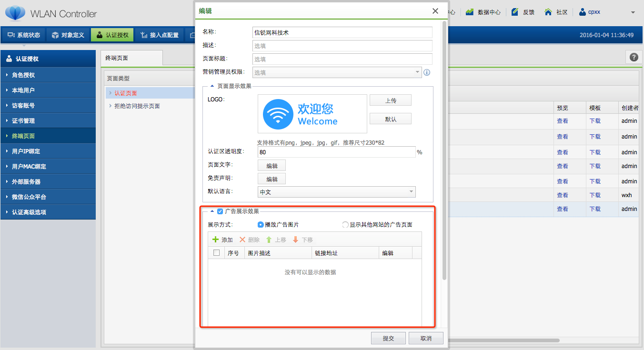Click 添加 with the green plus

(x=222, y=240)
